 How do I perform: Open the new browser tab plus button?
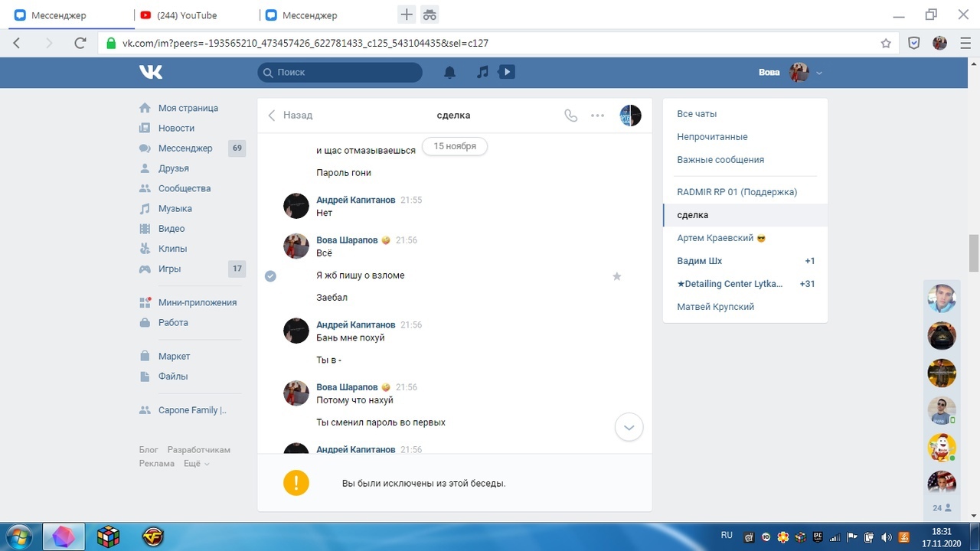pyautogui.click(x=407, y=15)
